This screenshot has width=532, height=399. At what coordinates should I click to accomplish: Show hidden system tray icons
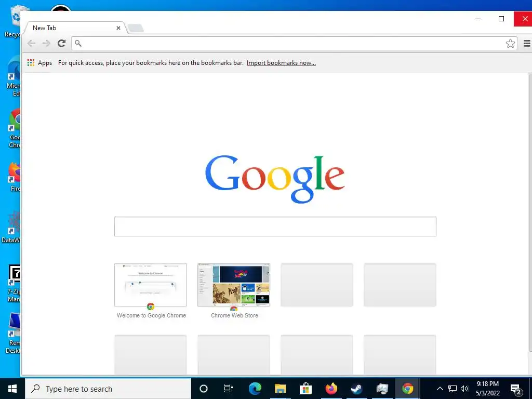point(440,389)
